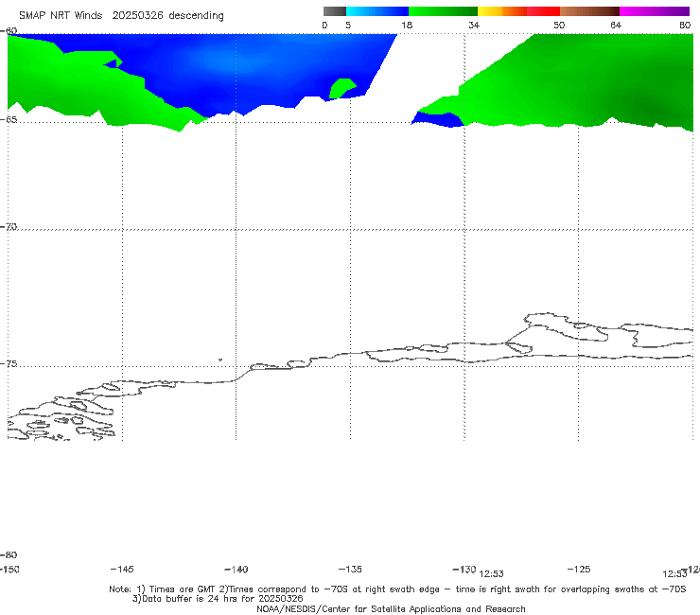Click the latitude label '-75'
This screenshot has width=700, height=615.
pyautogui.click(x=9, y=363)
